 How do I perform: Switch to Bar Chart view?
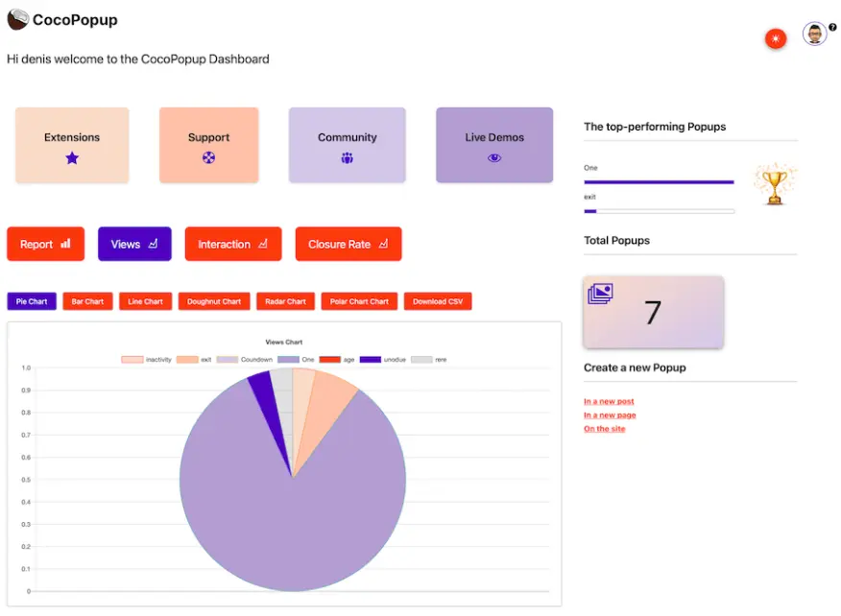coord(87,301)
